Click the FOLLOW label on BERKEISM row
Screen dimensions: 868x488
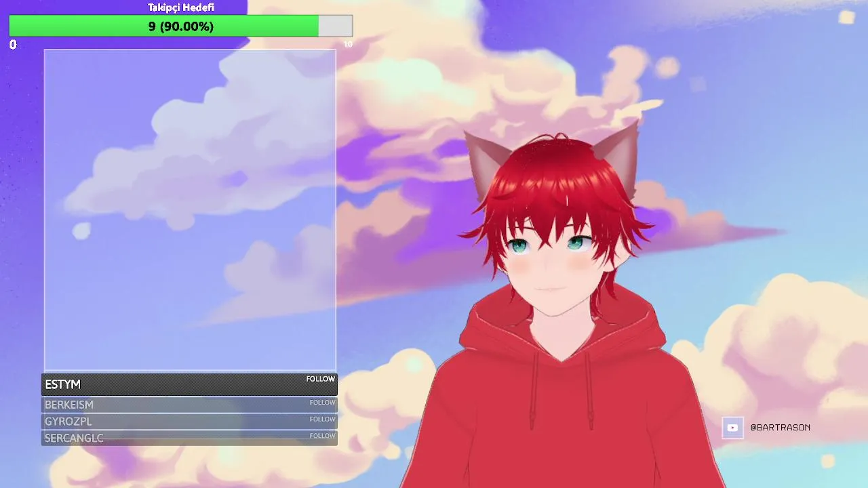323,403
